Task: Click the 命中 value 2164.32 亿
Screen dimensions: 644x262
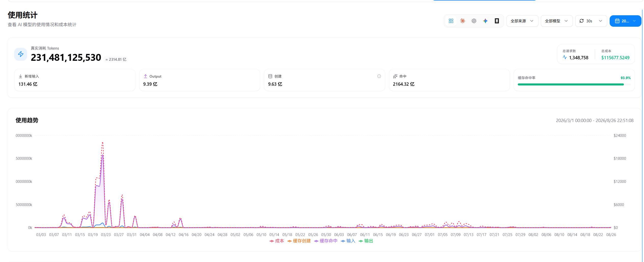Action: [403, 84]
